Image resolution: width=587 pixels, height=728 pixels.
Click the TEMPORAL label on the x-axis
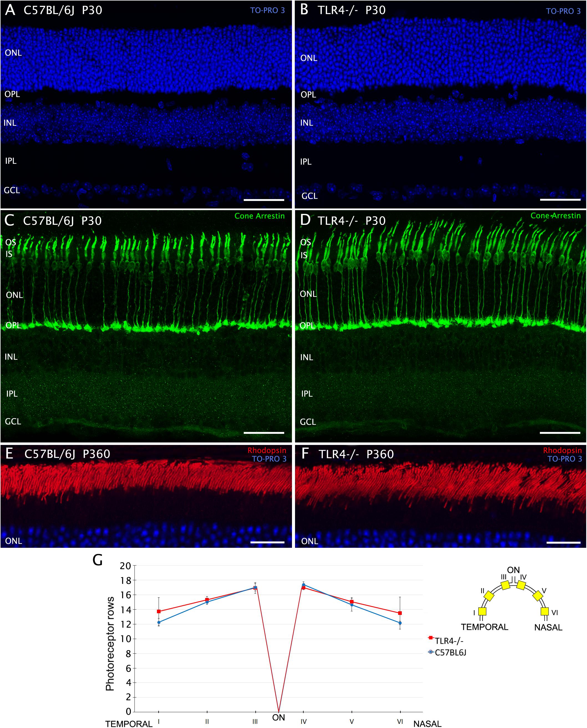click(129, 724)
